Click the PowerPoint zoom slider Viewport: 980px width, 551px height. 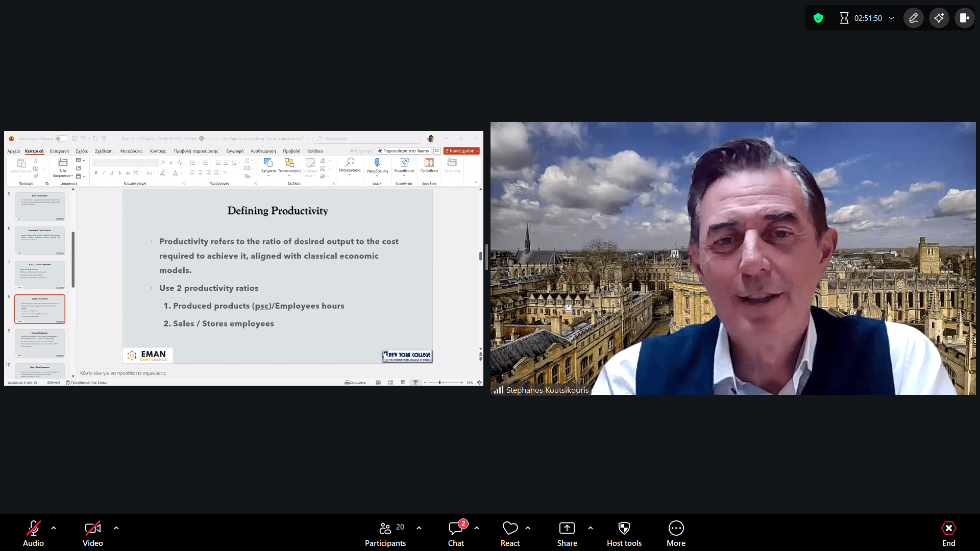(x=440, y=382)
